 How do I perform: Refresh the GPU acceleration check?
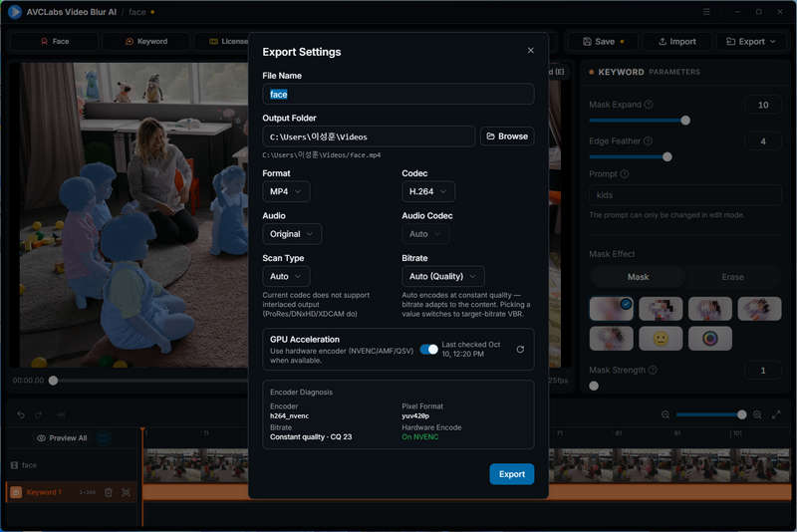[x=520, y=350]
